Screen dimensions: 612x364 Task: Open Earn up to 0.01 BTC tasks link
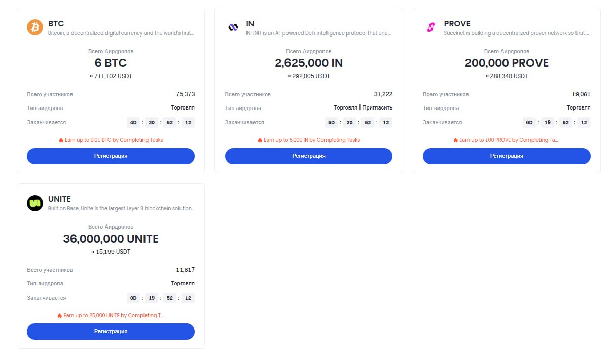114,140
